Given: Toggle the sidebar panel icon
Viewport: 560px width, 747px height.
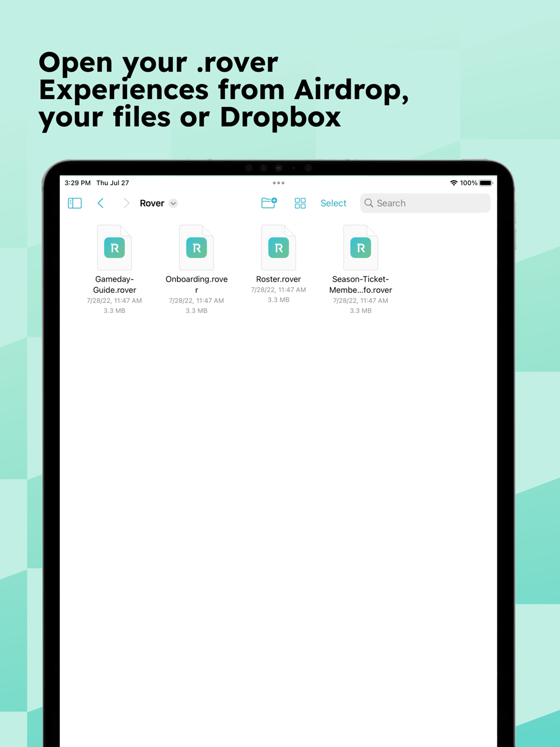Looking at the screenshot, I should (74, 203).
